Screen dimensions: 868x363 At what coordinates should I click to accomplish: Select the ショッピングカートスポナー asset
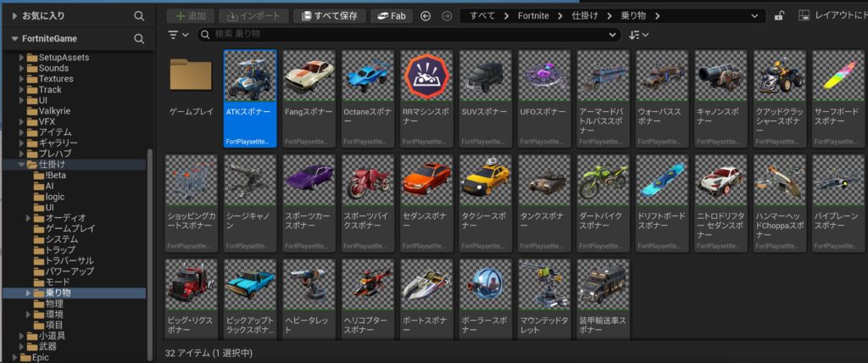(x=192, y=204)
